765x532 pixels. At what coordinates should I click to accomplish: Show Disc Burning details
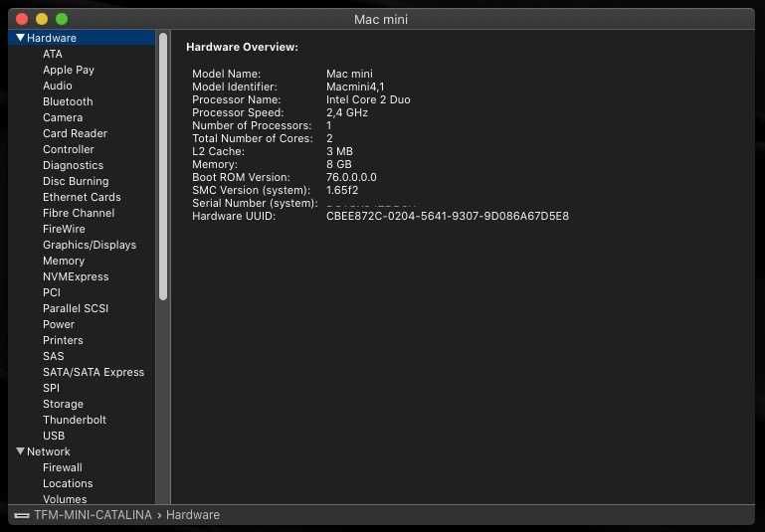coord(76,181)
